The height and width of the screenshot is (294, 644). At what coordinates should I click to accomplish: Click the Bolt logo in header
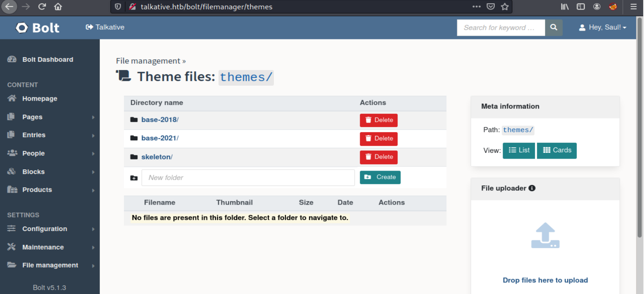coord(37,28)
